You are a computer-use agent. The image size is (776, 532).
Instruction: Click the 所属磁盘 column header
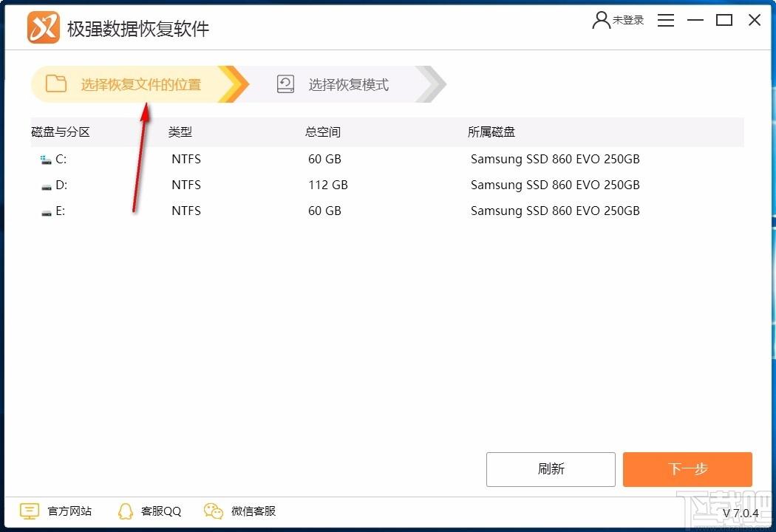(491, 132)
